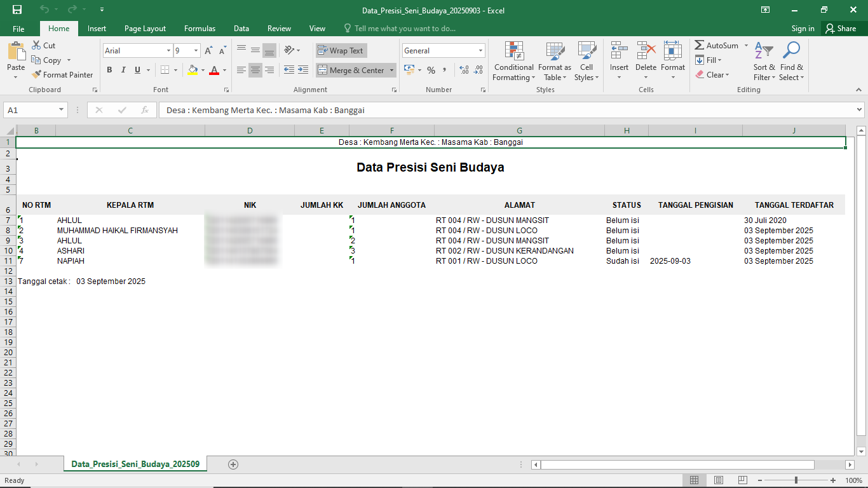Open the AutoSum dropdown arrow
Screen dimensions: 868x488
pos(747,46)
